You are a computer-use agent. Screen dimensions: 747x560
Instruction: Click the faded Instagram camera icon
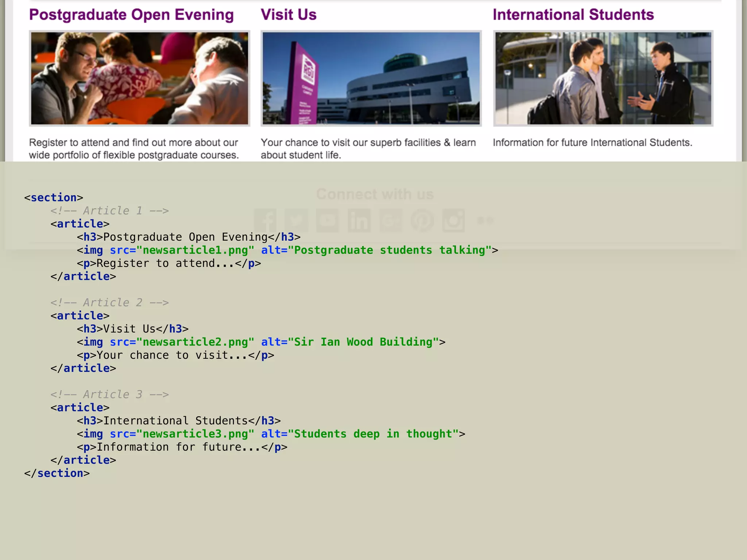pos(453,221)
